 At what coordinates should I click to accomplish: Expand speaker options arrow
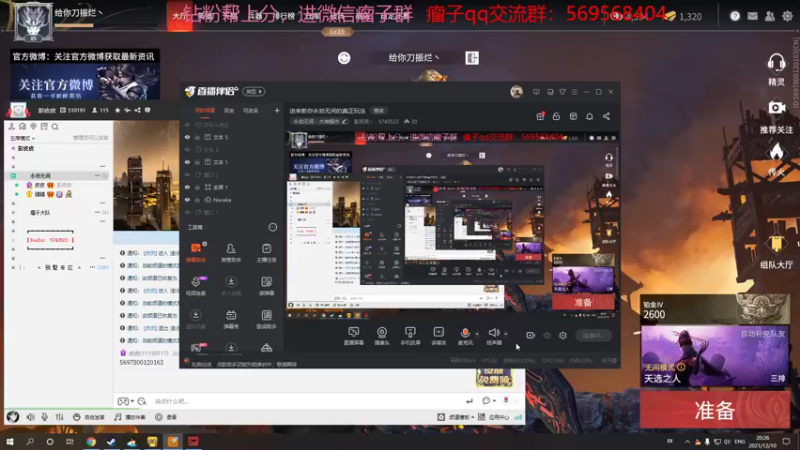point(506,334)
